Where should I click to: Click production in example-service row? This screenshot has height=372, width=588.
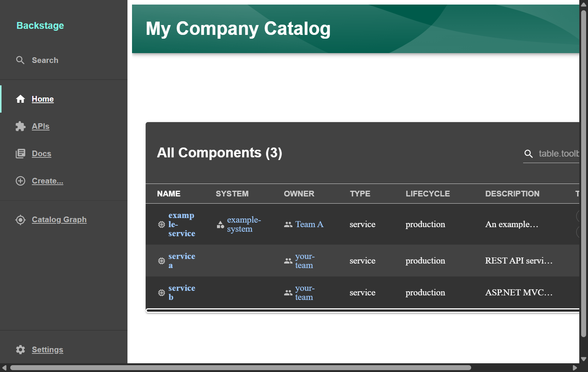tap(425, 224)
